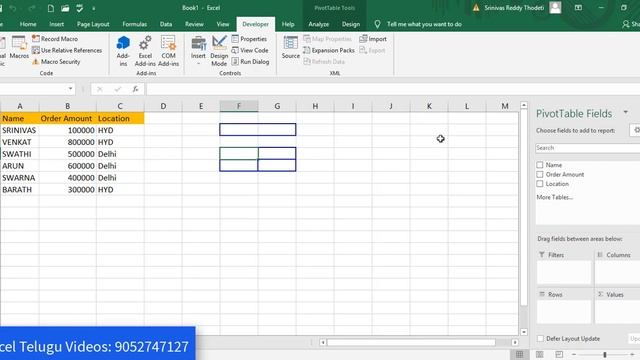Toggle Design Mode
The height and width of the screenshot is (360, 640).
[219, 51]
